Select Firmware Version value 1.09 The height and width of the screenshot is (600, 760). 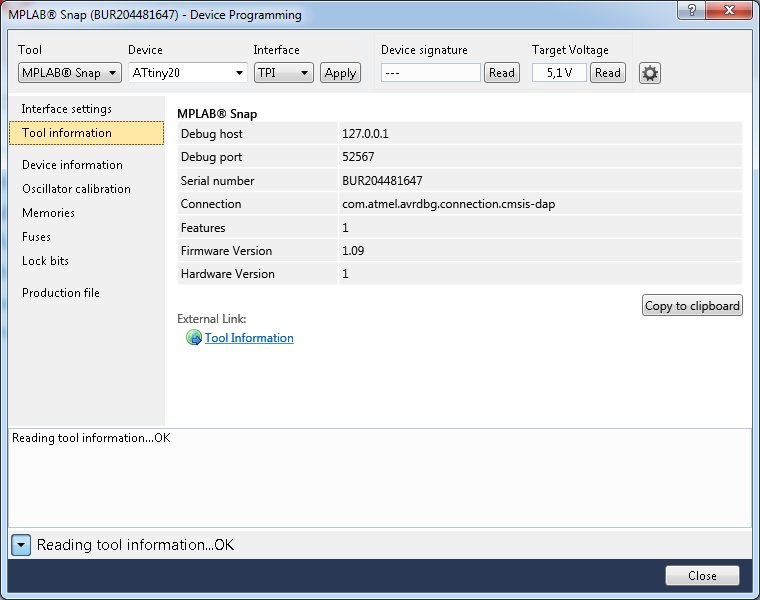tap(353, 251)
